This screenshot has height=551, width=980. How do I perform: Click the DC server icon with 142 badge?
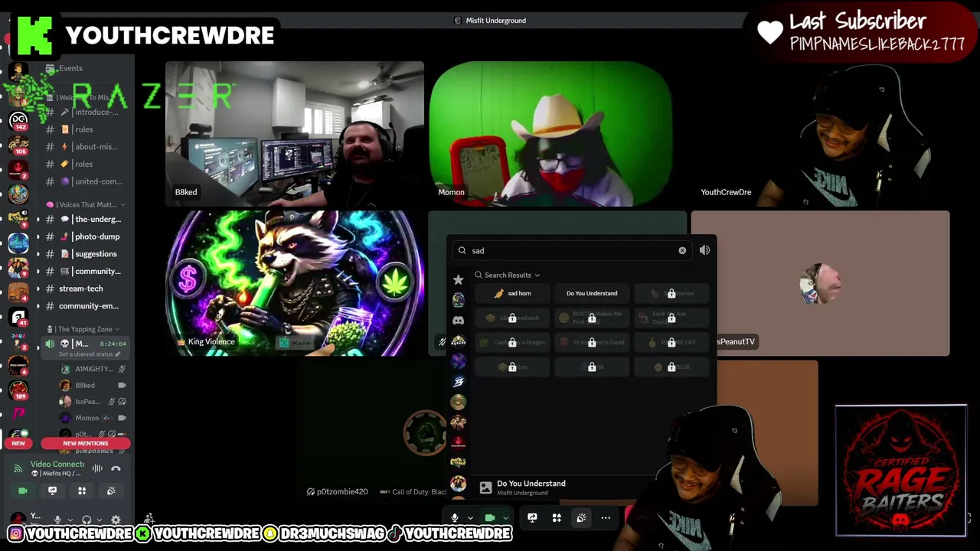pos(18,119)
